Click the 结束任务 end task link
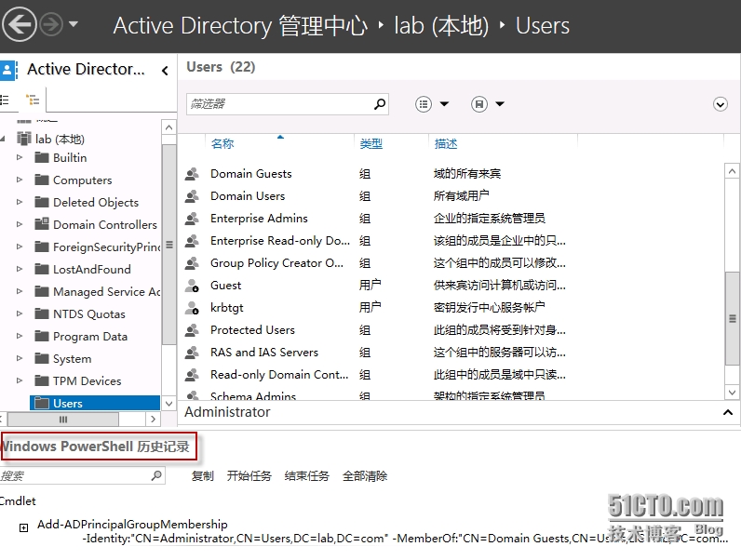741x560 pixels. coord(306,476)
